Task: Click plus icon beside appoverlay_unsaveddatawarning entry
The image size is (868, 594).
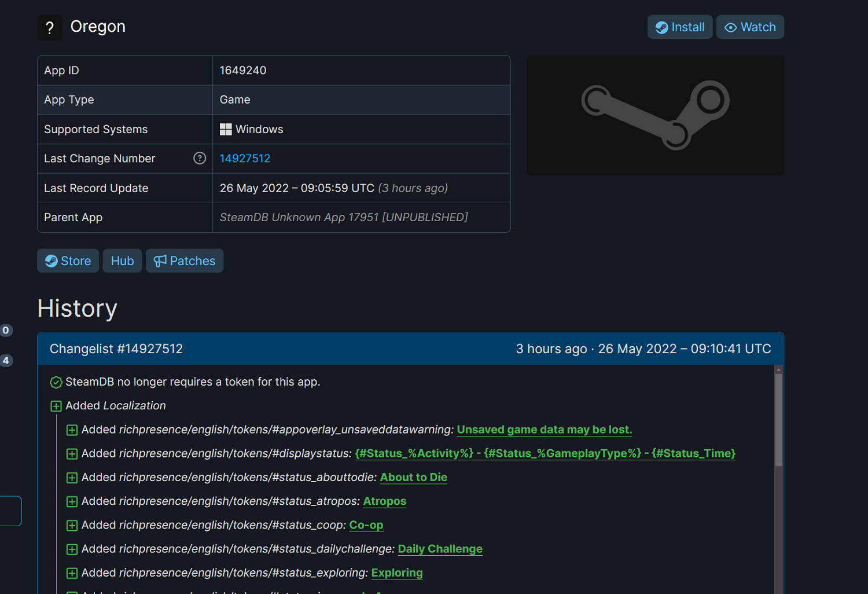Action: tap(72, 430)
